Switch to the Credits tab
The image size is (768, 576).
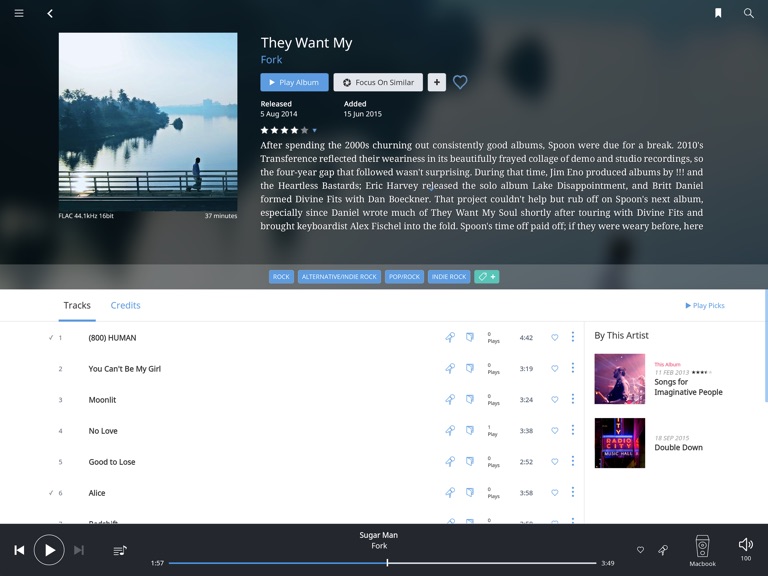pyautogui.click(x=125, y=305)
